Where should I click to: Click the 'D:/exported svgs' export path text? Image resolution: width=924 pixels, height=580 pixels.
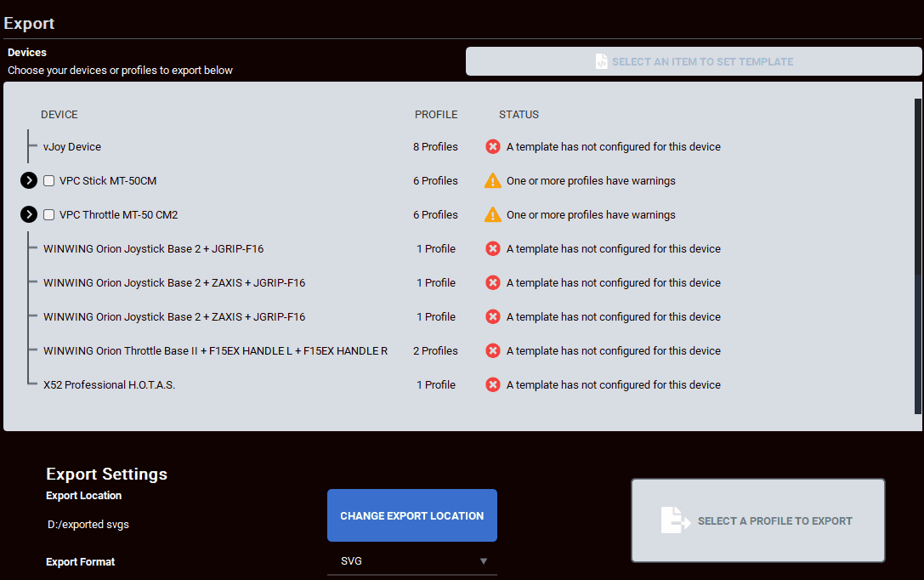[88, 525]
